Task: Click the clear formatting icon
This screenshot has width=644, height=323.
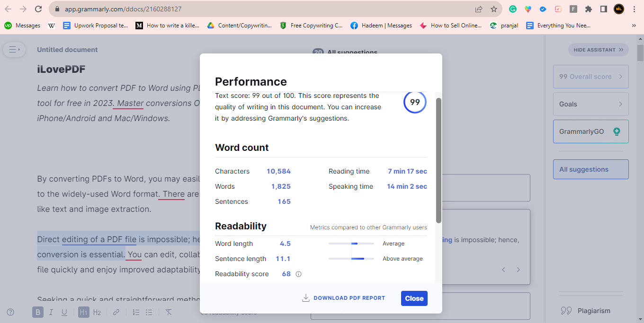Action: [168, 312]
